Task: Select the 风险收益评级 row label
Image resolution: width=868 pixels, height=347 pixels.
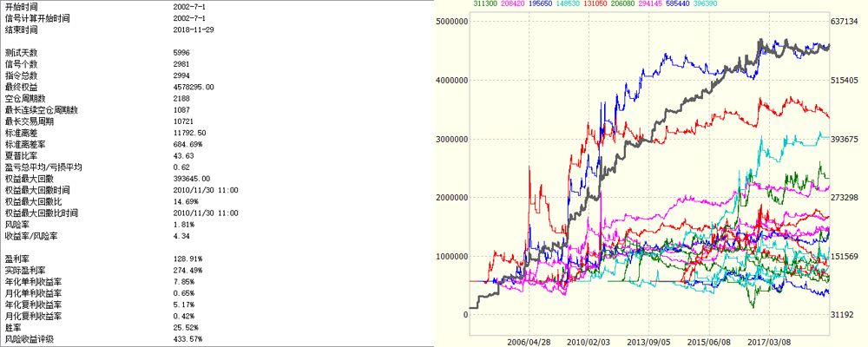Action: click(29, 338)
